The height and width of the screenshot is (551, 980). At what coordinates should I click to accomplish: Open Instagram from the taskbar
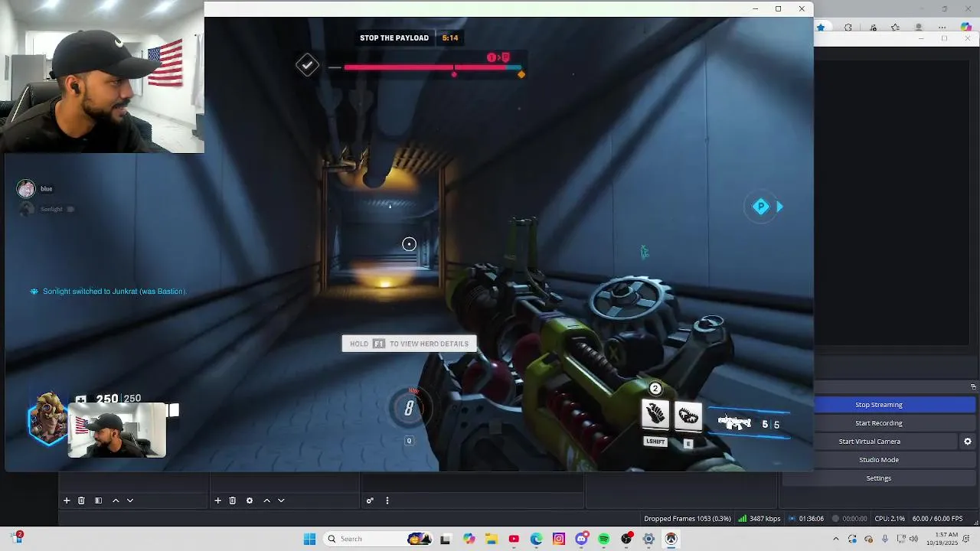point(559,539)
